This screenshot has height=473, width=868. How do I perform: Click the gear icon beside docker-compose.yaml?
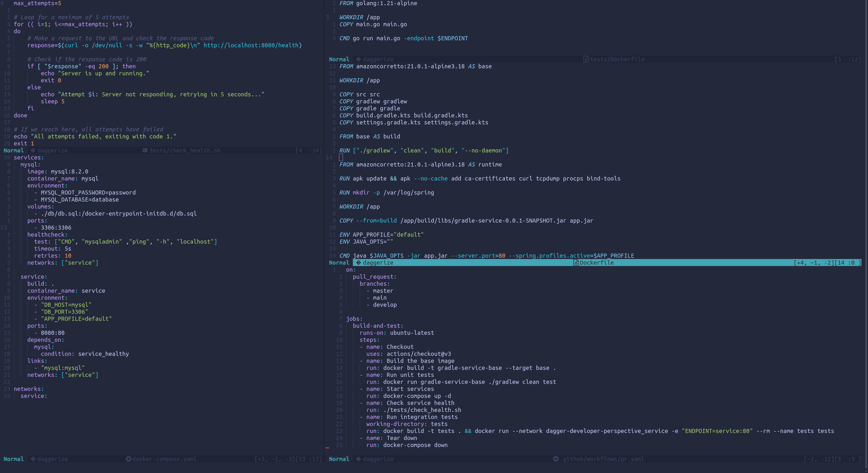(128, 459)
